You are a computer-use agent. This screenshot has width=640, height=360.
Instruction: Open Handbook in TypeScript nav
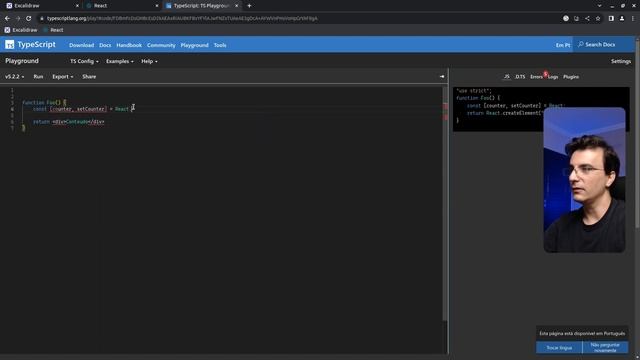pyautogui.click(x=129, y=45)
